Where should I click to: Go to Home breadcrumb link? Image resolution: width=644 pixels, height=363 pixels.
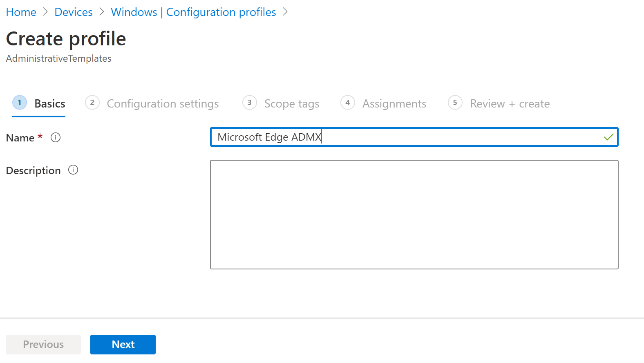[21, 12]
